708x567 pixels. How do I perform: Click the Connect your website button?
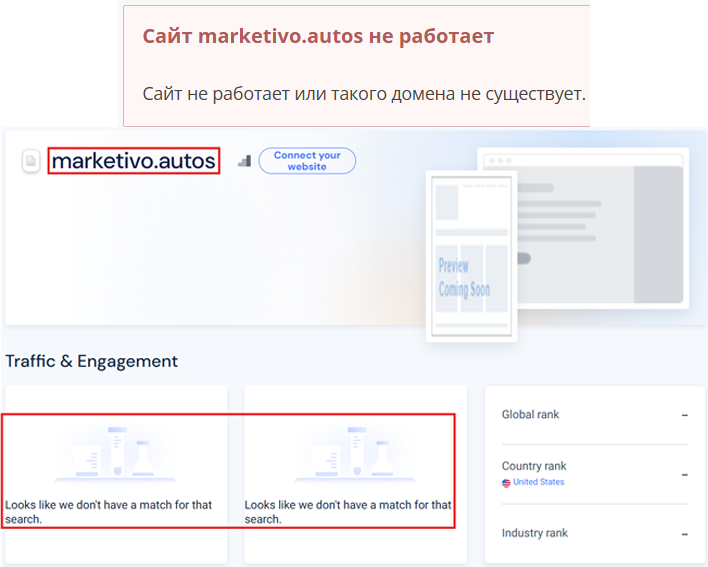307,161
